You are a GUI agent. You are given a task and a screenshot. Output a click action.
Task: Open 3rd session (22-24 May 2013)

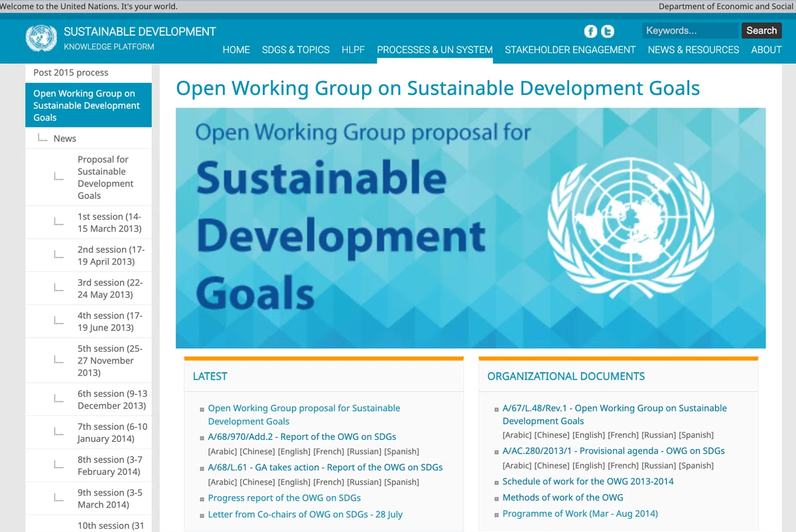[x=110, y=289]
